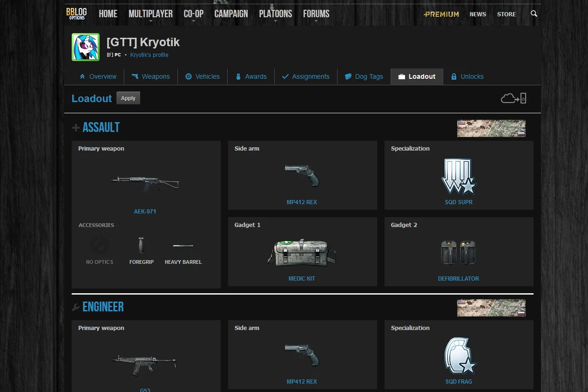
Task: Change the Engineer MP412 REX side arm
Action: 302,355
